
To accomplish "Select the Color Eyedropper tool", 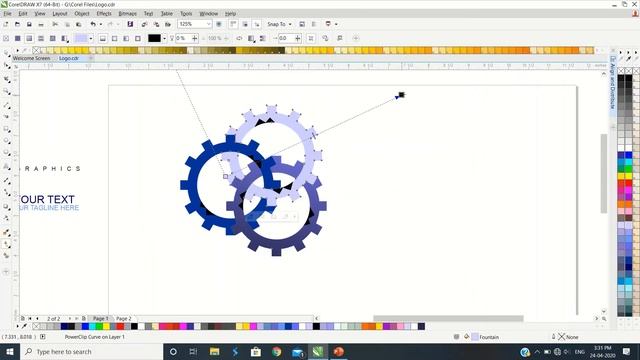I will coord(7,232).
